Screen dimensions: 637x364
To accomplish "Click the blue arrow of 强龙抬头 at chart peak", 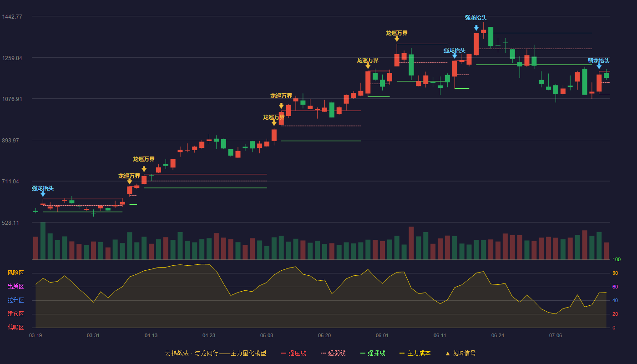I will point(476,28).
